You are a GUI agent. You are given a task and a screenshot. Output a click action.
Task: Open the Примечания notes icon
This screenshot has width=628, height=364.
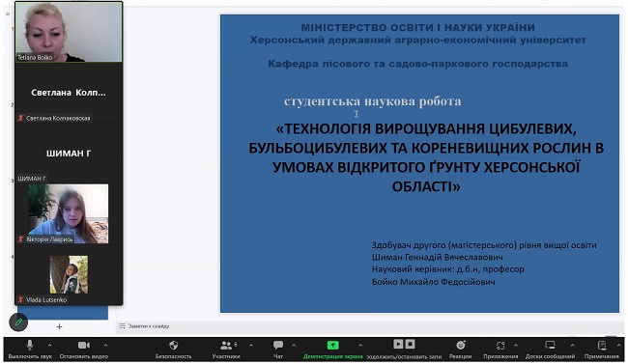pos(602,346)
